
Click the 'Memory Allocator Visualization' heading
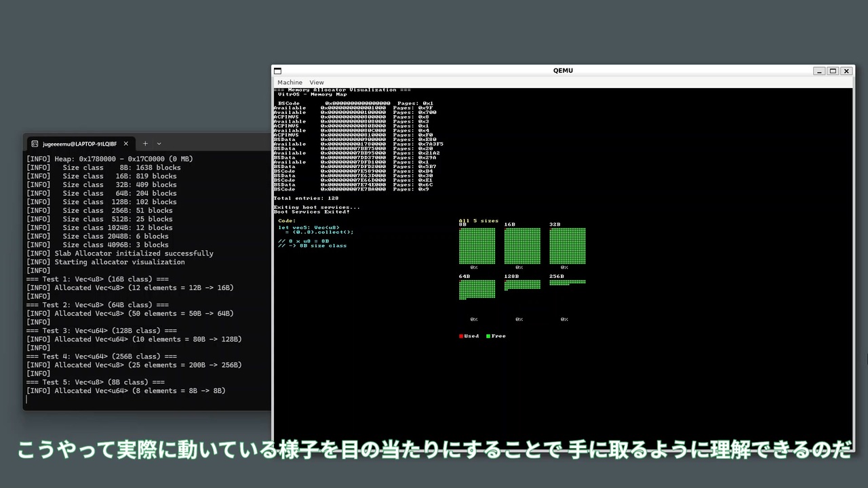point(342,90)
